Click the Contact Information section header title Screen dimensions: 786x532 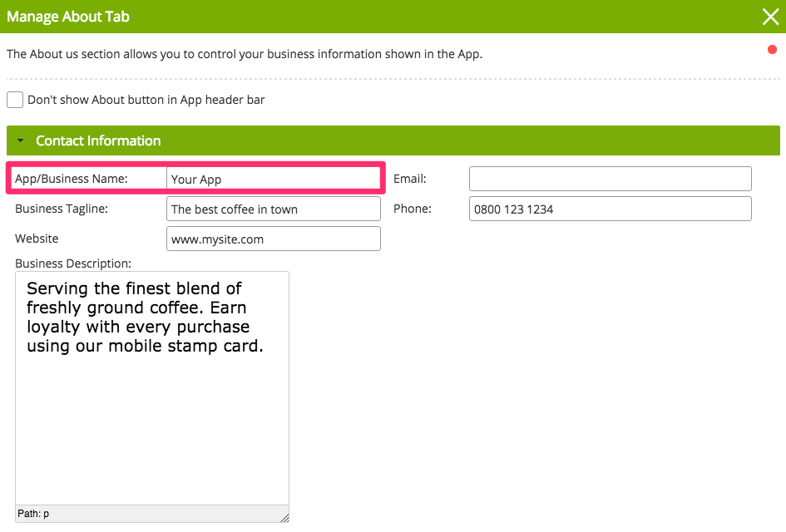tap(98, 141)
